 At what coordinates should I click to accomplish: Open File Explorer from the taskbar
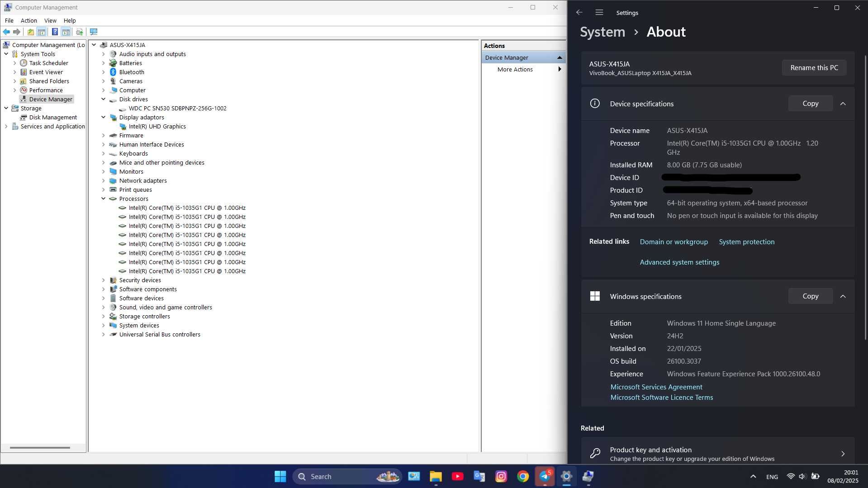[436, 476]
